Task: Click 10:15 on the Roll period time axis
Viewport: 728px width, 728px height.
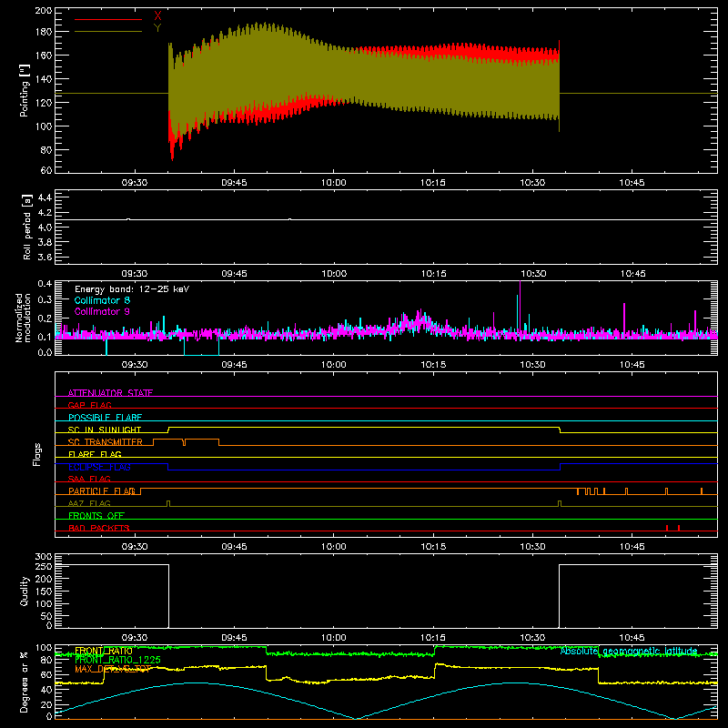Action: [x=433, y=274]
